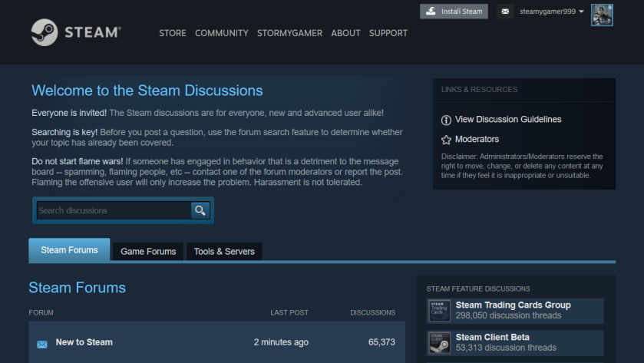Click the Steam logo in header
This screenshot has height=363, width=644.
click(76, 32)
